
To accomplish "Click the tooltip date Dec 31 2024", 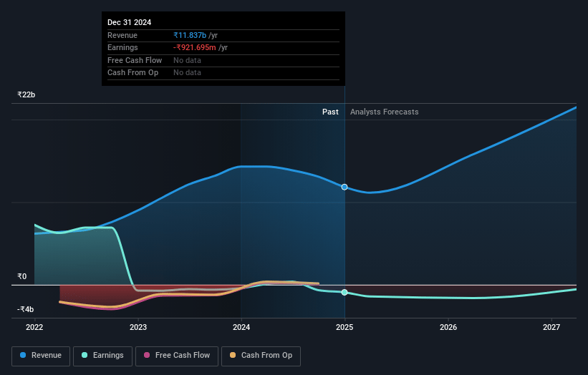I will click(x=130, y=22).
